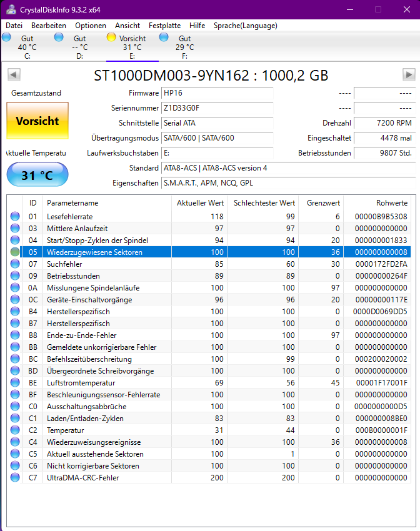Click status icon for Aktuell ausstehende Sektoren

pyautogui.click(x=15, y=454)
